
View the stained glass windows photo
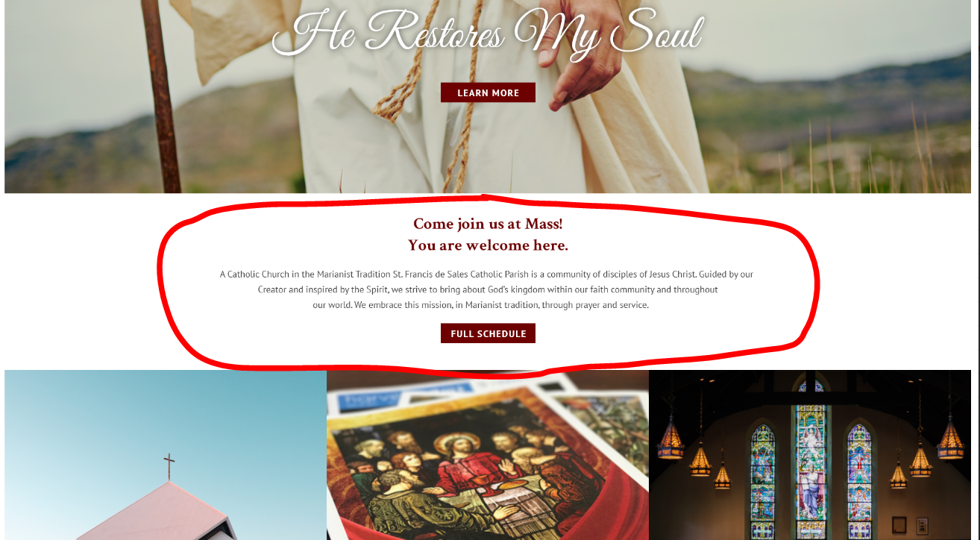(x=810, y=455)
